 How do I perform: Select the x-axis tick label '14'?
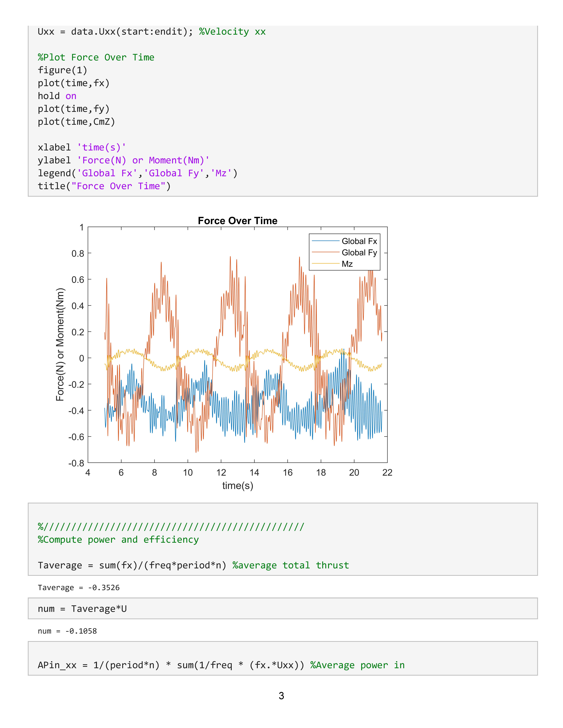tap(254, 472)
